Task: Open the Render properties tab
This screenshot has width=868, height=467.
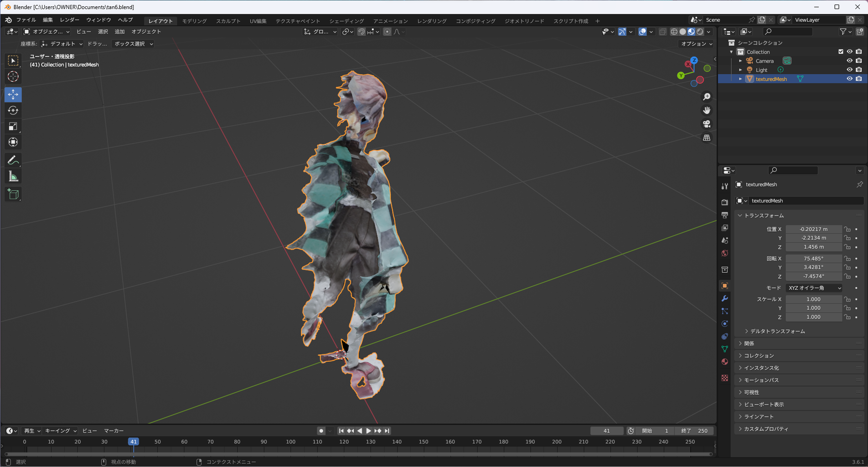Action: pos(725,202)
